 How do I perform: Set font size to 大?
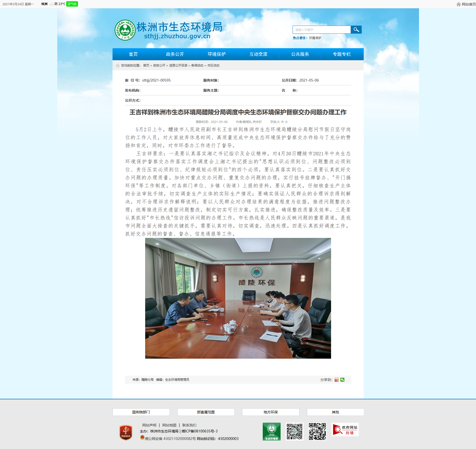(x=278, y=122)
